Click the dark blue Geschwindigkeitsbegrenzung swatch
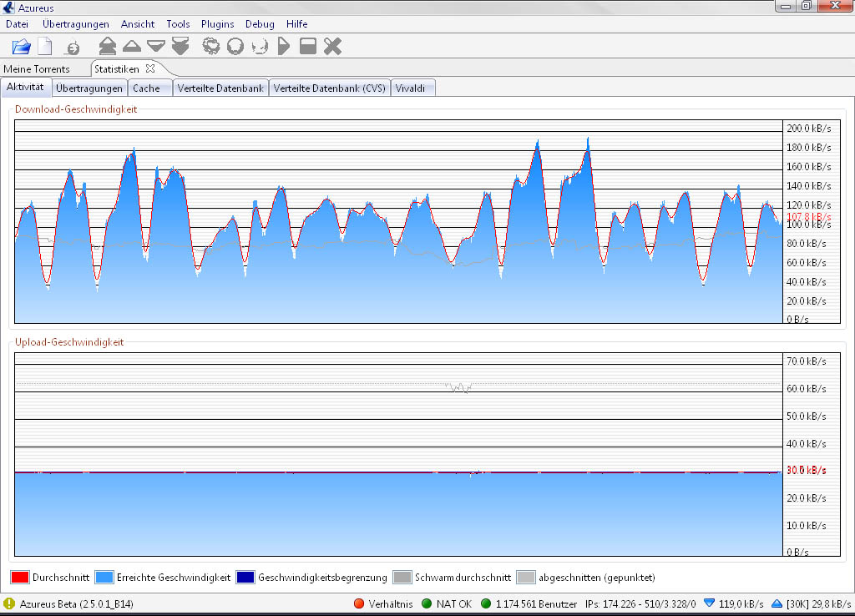This screenshot has height=616, width=855. click(x=245, y=578)
